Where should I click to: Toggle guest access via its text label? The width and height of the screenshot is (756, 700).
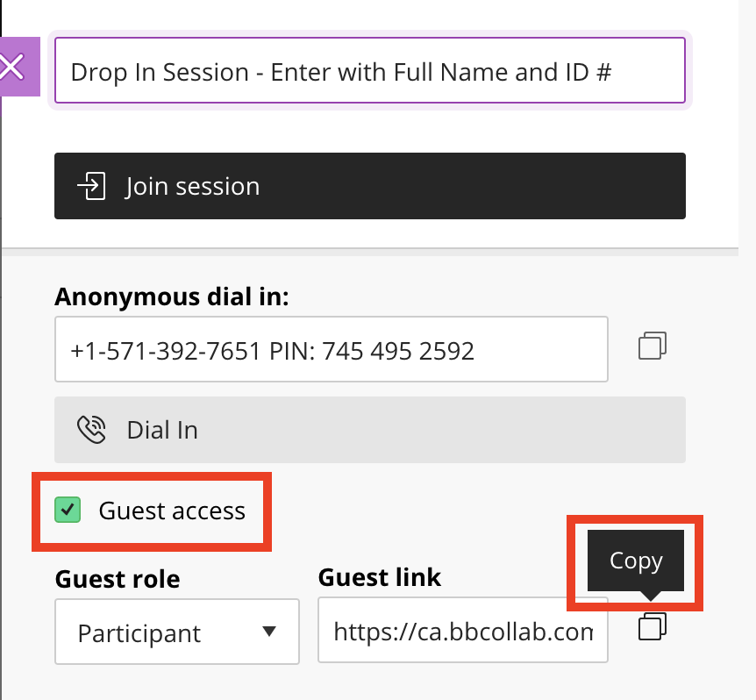click(172, 511)
